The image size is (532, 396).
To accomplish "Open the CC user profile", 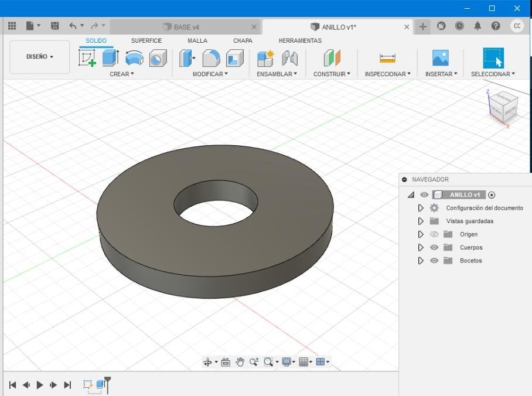I will click(x=517, y=26).
